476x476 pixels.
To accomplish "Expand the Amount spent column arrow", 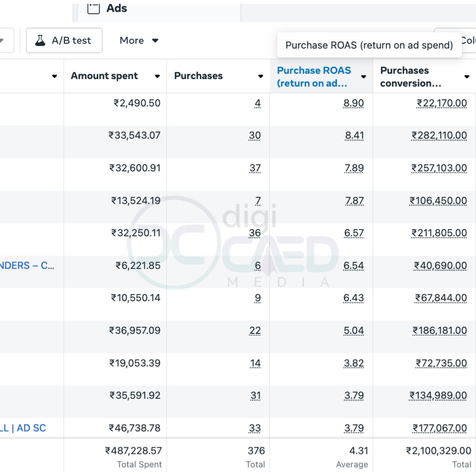I will click(x=157, y=76).
